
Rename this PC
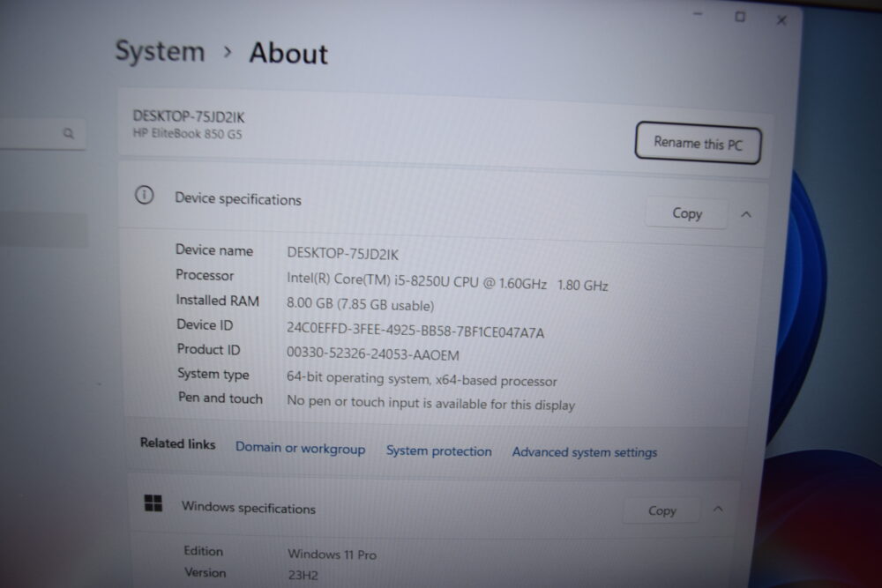[698, 144]
